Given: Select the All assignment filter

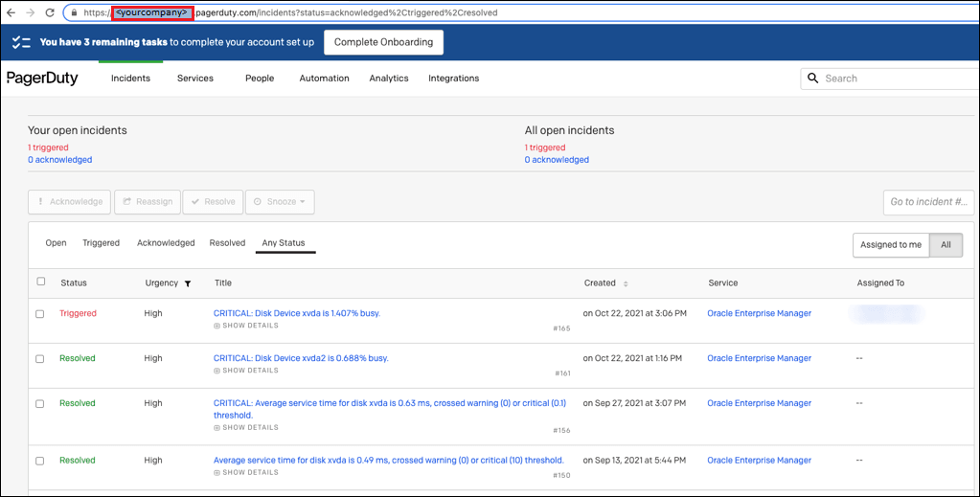Looking at the screenshot, I should click(946, 245).
